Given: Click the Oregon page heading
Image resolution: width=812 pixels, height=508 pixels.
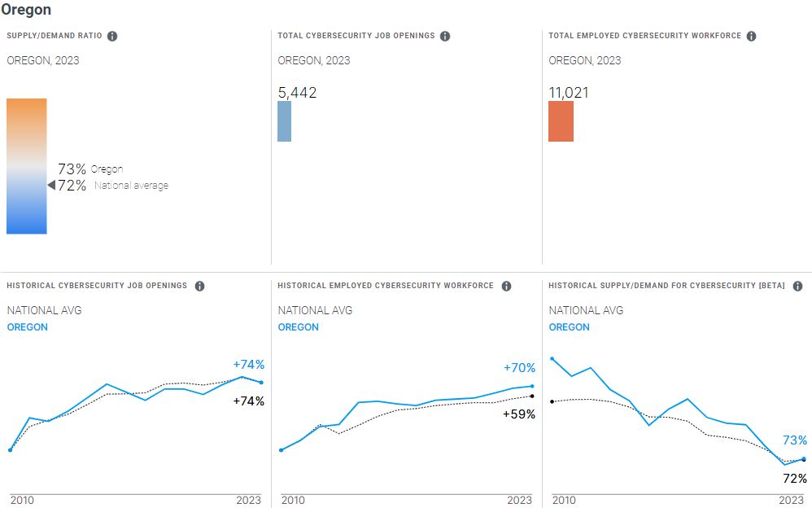Looking at the screenshot, I should coord(26,10).
